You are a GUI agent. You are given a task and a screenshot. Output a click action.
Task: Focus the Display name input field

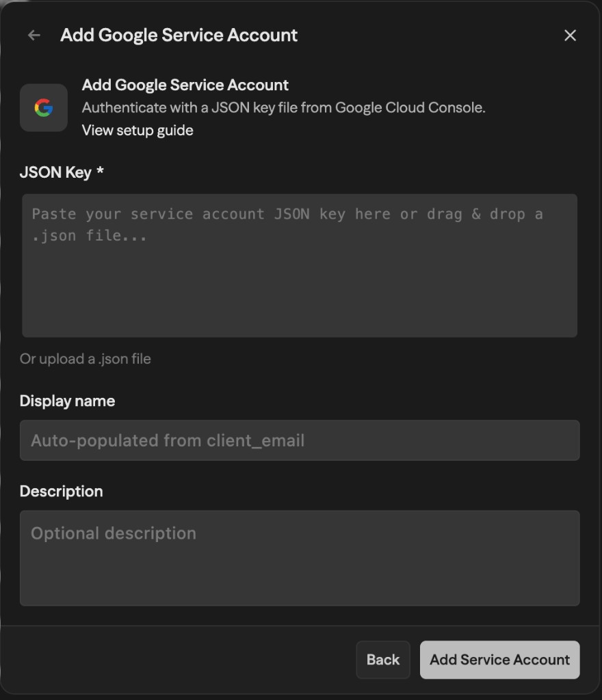click(x=300, y=440)
